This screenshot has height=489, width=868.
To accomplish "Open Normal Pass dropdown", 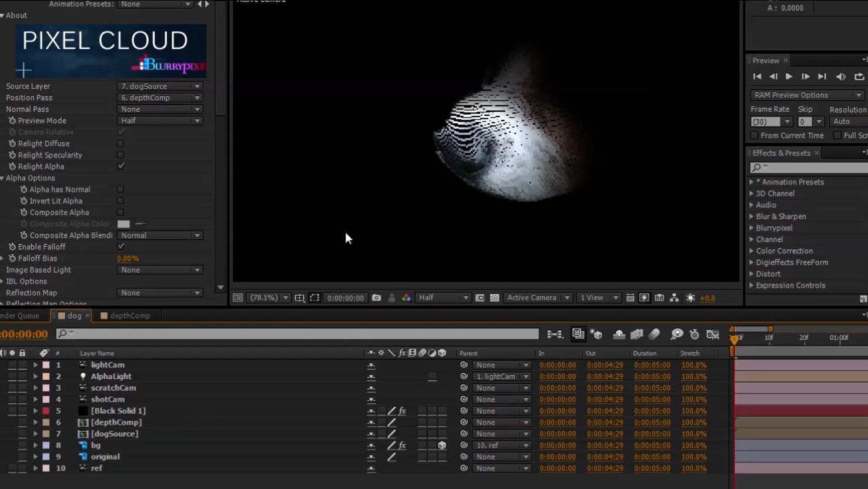I will (x=160, y=109).
